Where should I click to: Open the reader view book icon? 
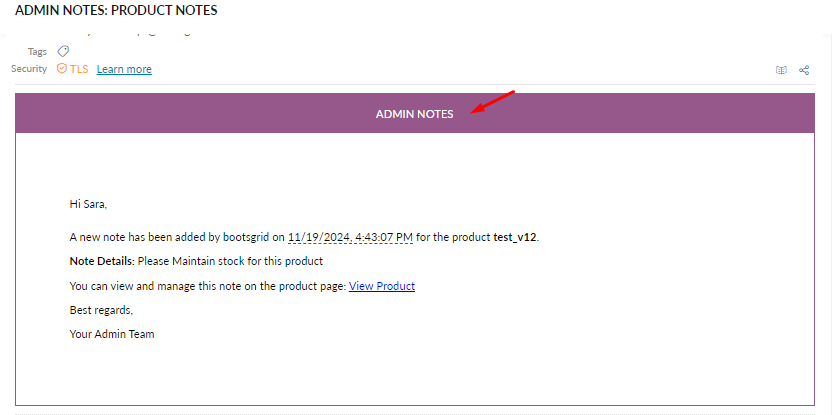(782, 70)
